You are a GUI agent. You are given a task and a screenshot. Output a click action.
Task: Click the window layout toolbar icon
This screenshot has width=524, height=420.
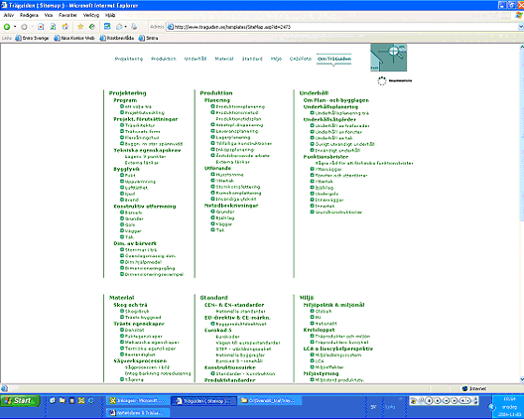pyautogui.click(x=107, y=27)
